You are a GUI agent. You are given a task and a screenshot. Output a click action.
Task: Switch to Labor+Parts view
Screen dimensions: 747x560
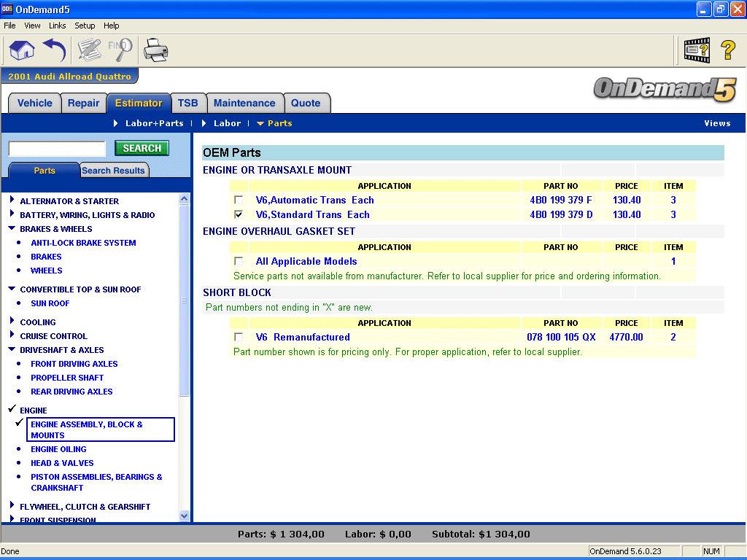click(155, 123)
